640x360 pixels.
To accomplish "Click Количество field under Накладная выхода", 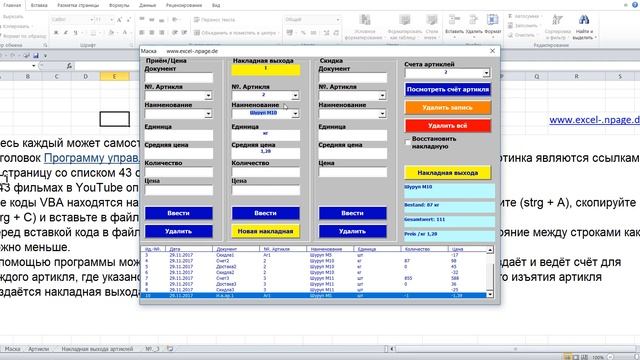I will 265,172.
